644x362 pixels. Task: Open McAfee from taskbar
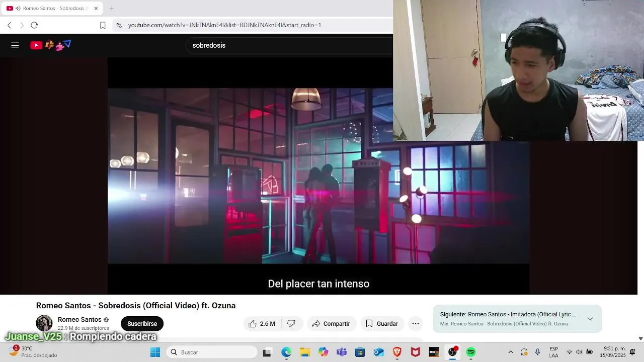[416, 352]
